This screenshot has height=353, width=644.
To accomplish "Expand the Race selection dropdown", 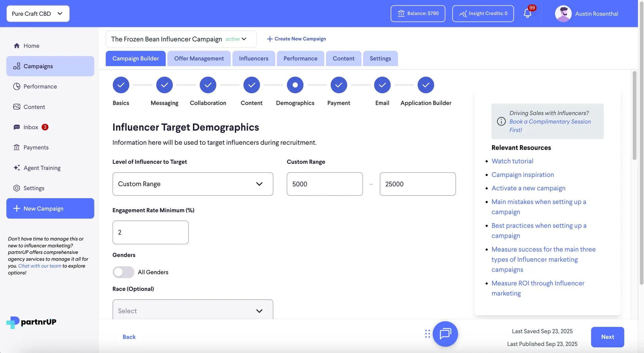I will tap(193, 311).
